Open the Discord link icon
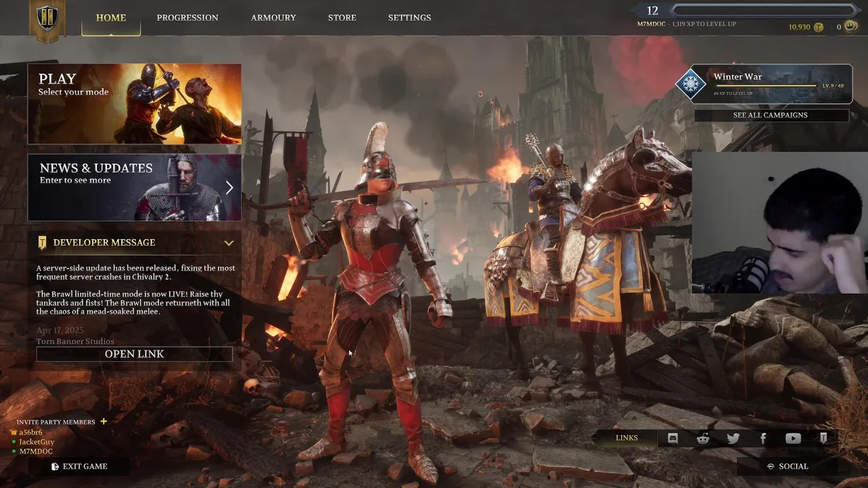Image resolution: width=868 pixels, height=488 pixels. 673,439
